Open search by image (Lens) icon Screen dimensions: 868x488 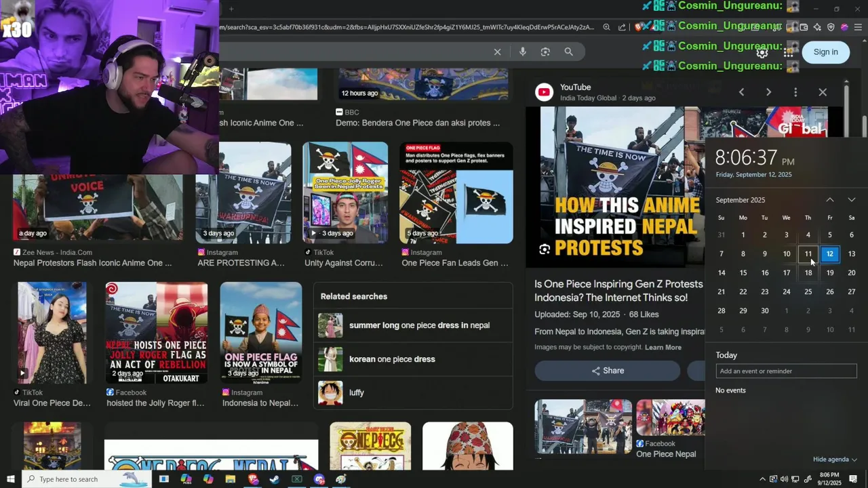tap(545, 52)
